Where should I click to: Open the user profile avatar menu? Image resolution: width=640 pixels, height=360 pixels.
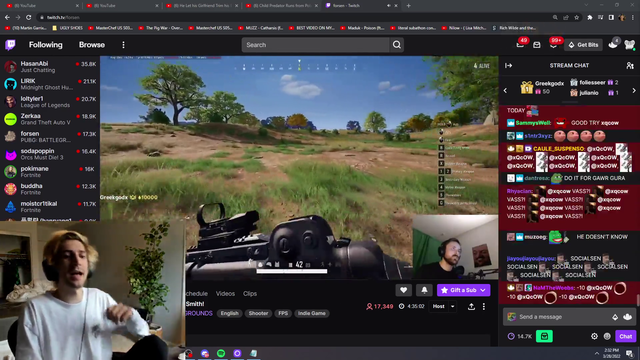point(630,45)
